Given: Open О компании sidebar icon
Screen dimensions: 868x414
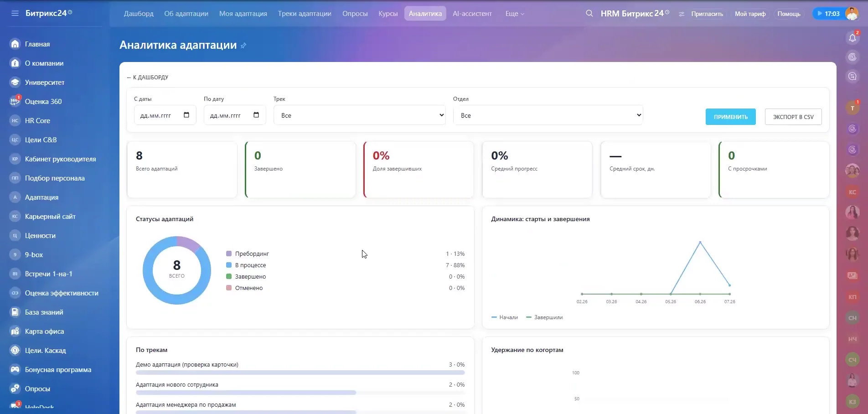Looking at the screenshot, I should pos(15,63).
